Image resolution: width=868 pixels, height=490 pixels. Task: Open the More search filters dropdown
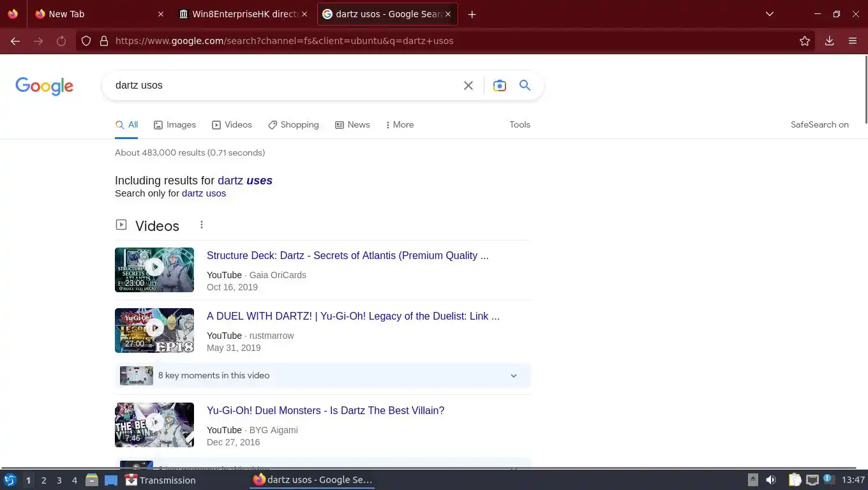(x=400, y=125)
